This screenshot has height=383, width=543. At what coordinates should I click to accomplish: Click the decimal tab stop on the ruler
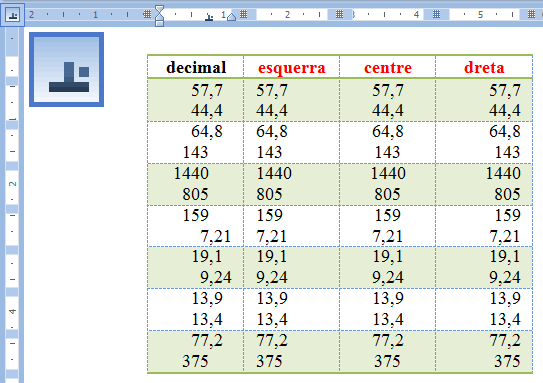pos(209,17)
